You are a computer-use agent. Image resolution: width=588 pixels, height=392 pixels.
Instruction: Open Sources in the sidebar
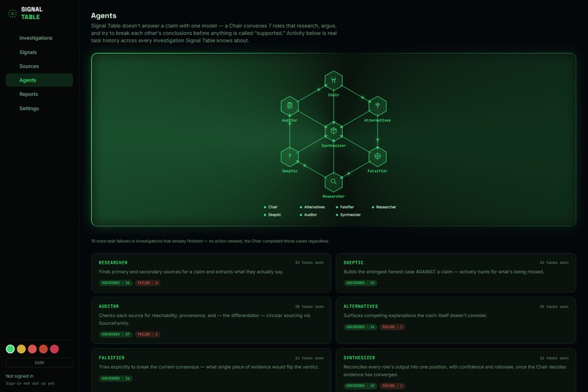pos(39,66)
